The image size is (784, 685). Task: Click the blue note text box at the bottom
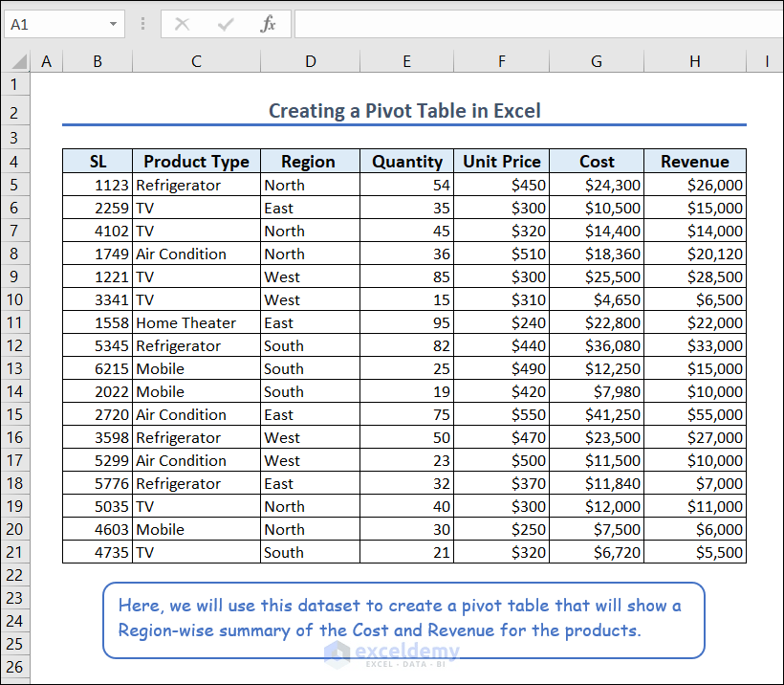403,620
